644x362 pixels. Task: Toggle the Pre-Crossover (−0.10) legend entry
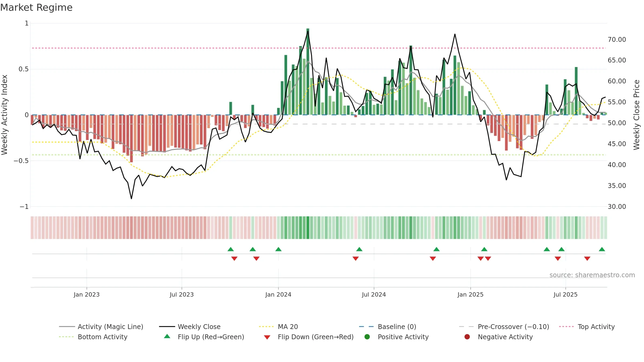tap(504, 327)
